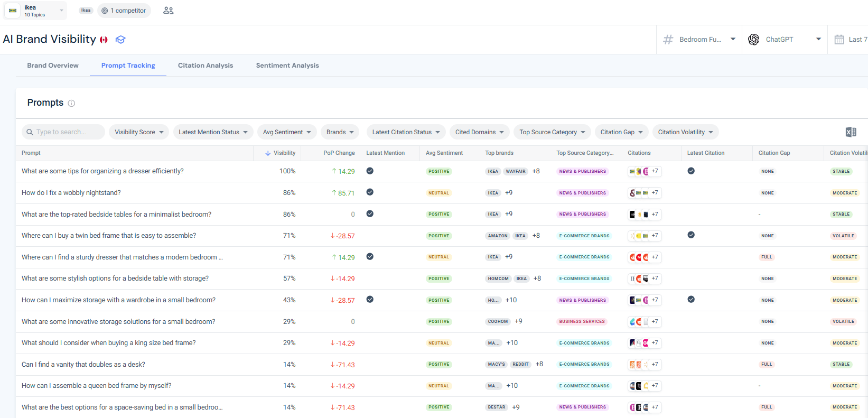The height and width of the screenshot is (418, 868).
Task: Open citation icons in stylish bedside table row
Action: (x=645, y=278)
